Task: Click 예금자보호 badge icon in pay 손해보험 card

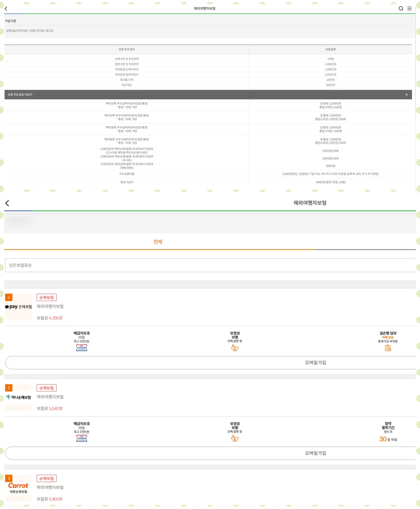Action: coord(82,348)
